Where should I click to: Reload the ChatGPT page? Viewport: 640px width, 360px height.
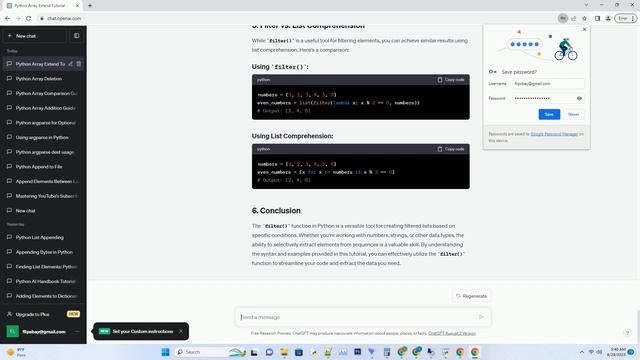(29, 18)
